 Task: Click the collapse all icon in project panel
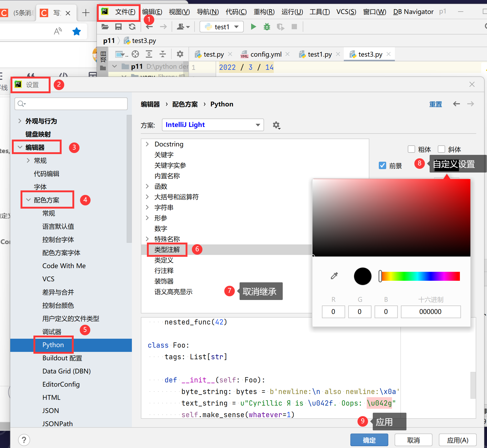pos(163,54)
